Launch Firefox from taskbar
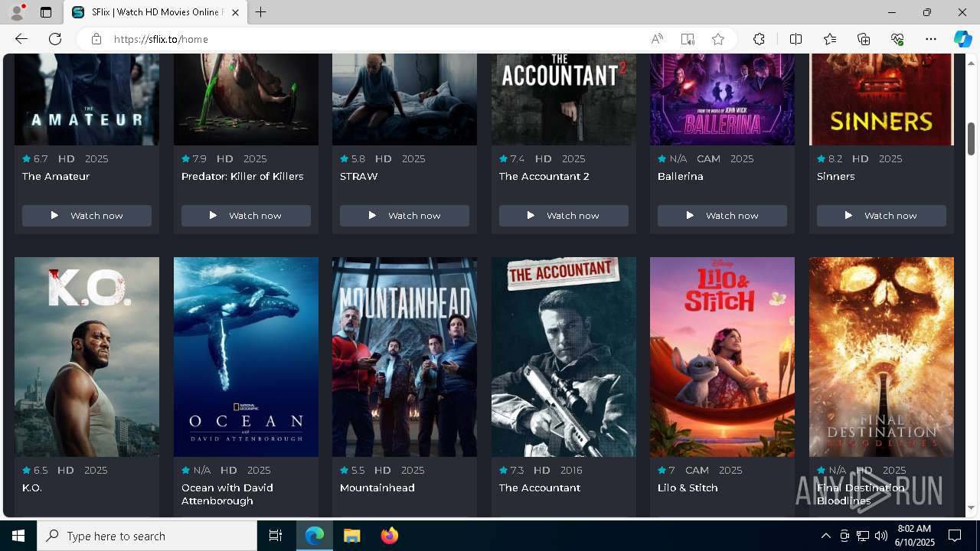The image size is (980, 551). (x=389, y=536)
